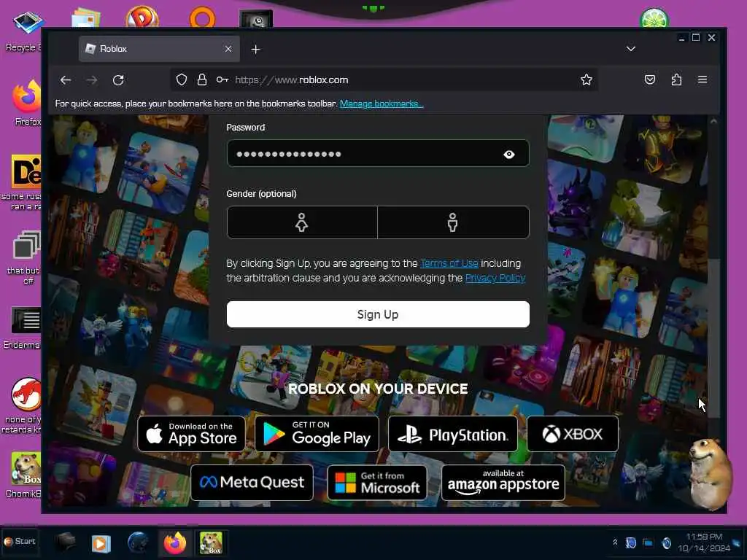Open the Privacy Policy link

pos(495,278)
